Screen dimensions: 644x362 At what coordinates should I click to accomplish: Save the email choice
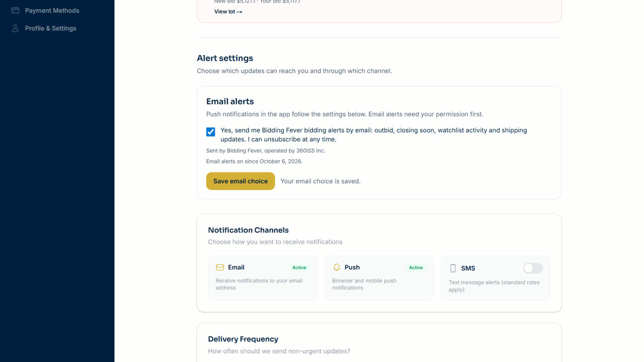(x=240, y=181)
